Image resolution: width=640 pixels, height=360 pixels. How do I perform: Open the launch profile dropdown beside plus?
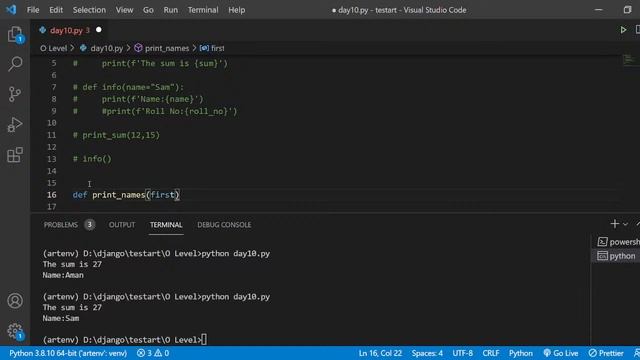point(625,224)
